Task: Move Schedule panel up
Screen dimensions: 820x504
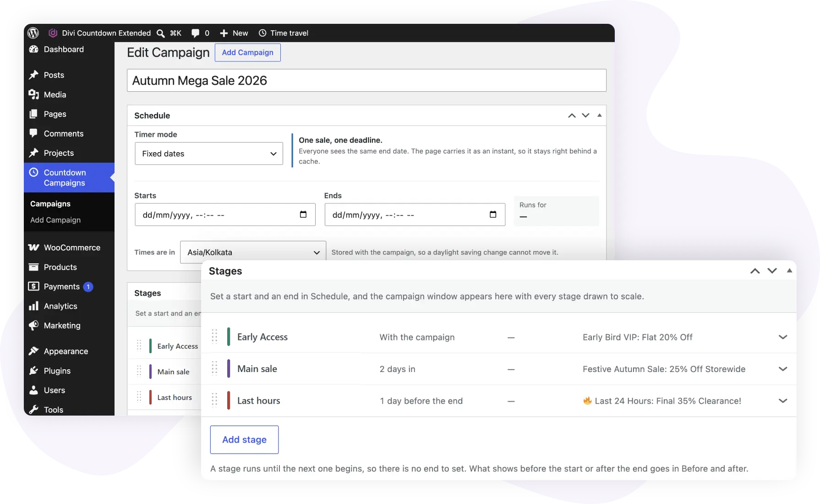Action: pos(572,115)
